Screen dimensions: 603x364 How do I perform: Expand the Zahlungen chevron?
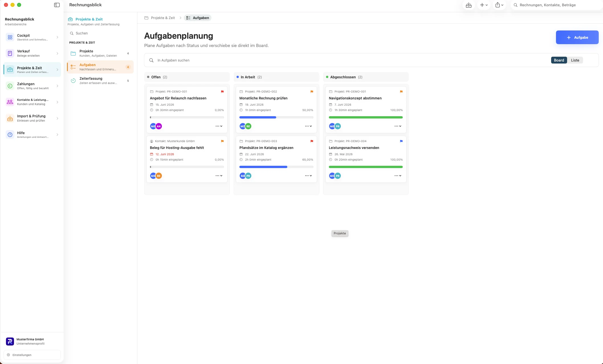[x=57, y=86]
